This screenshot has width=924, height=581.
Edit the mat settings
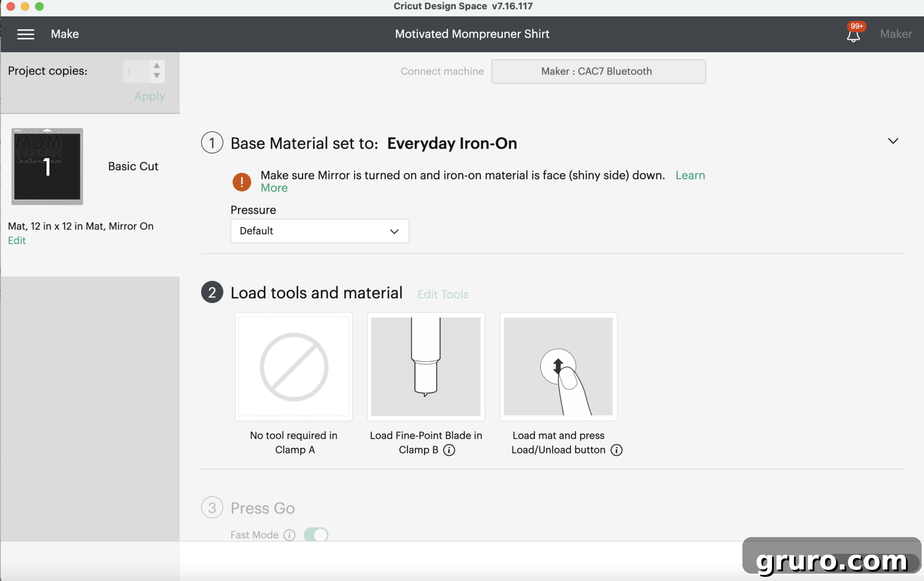[x=17, y=241]
